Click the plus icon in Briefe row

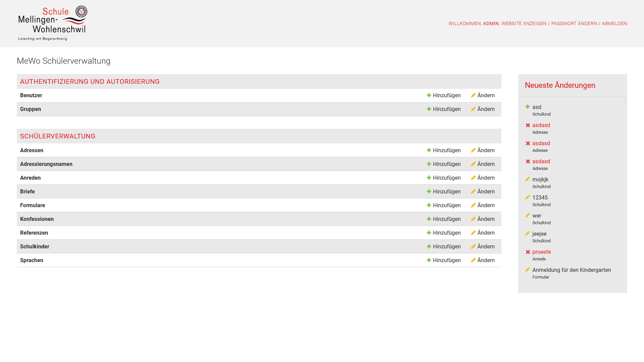click(429, 192)
